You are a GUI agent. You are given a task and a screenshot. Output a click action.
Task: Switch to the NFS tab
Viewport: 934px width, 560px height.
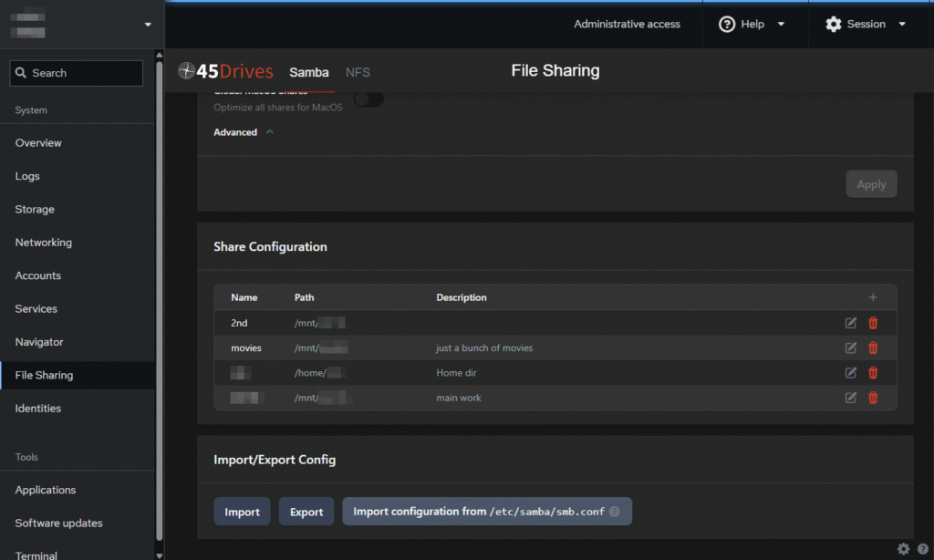(358, 72)
